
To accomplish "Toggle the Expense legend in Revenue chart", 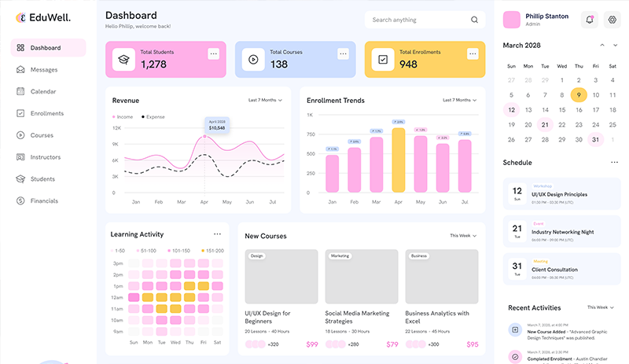I will (x=153, y=116).
